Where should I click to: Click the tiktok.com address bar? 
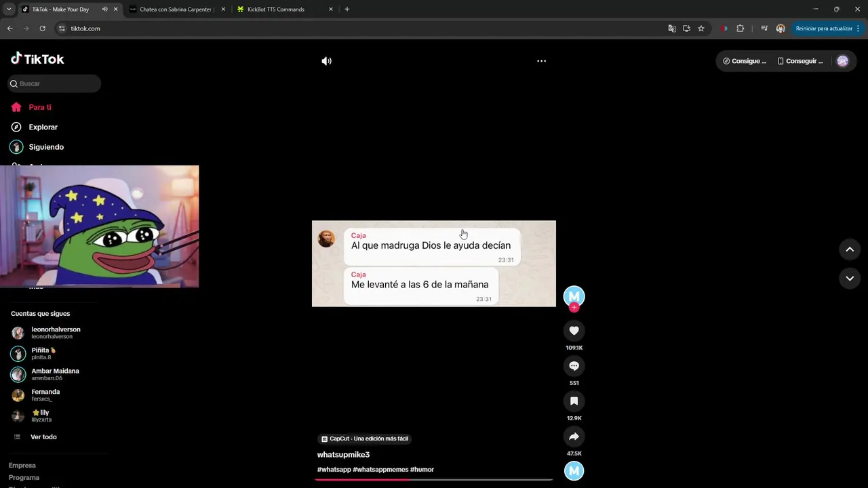point(359,28)
